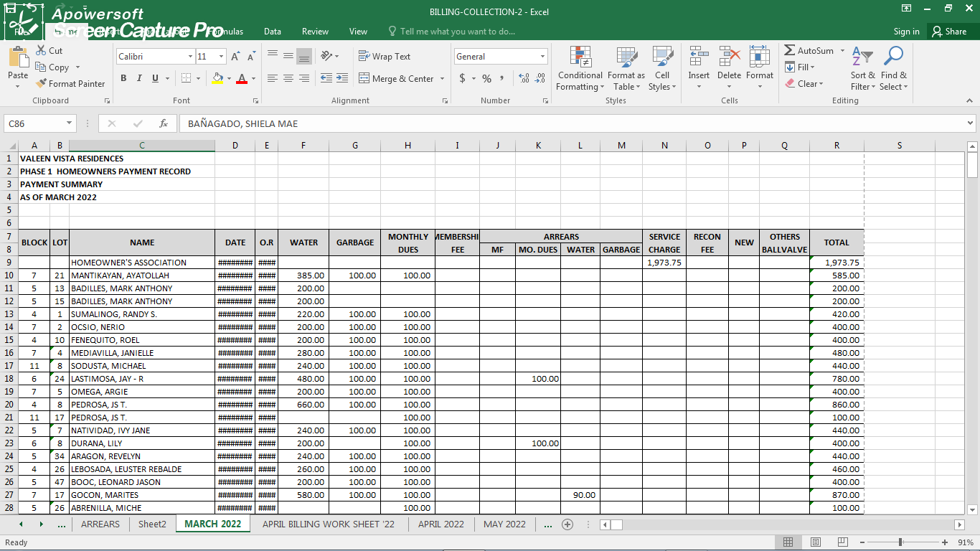Open the font color dropdown arrow

[253, 78]
